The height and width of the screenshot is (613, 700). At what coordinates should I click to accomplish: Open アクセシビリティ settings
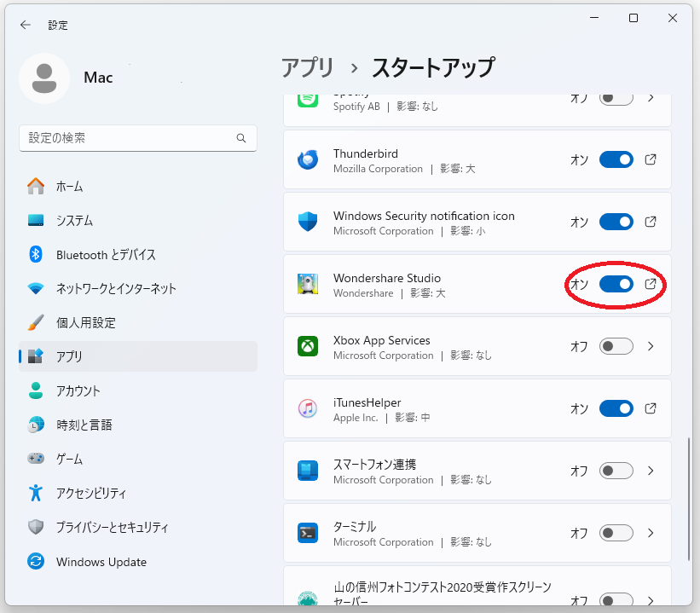tap(138, 493)
